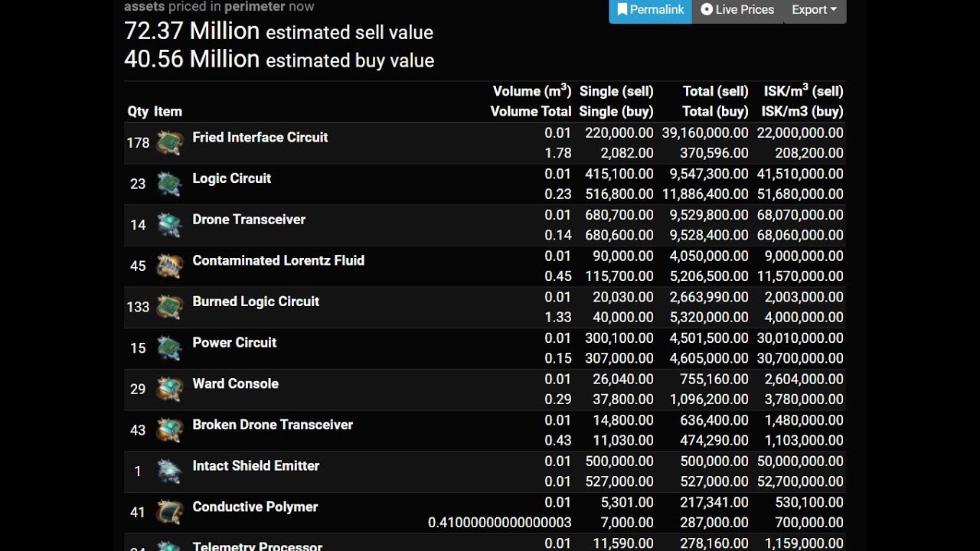Open the Export dropdown menu
The height and width of the screenshot is (551, 980).
click(x=814, y=10)
